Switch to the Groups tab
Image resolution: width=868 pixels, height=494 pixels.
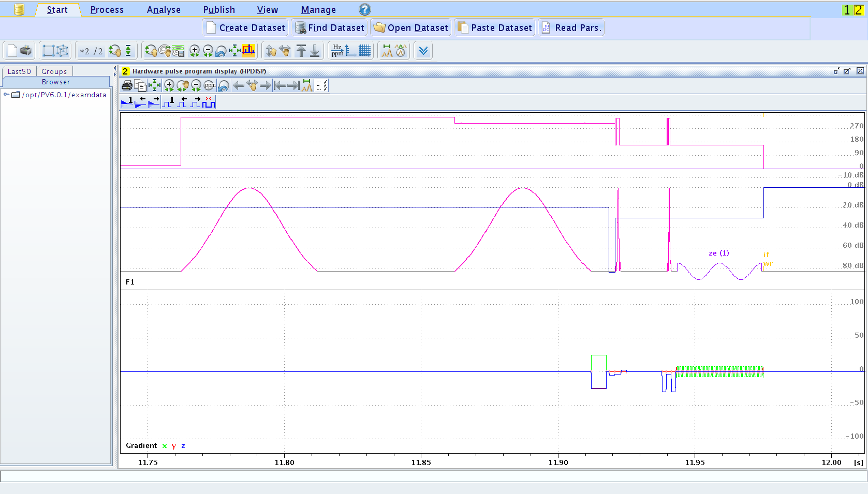[54, 71]
